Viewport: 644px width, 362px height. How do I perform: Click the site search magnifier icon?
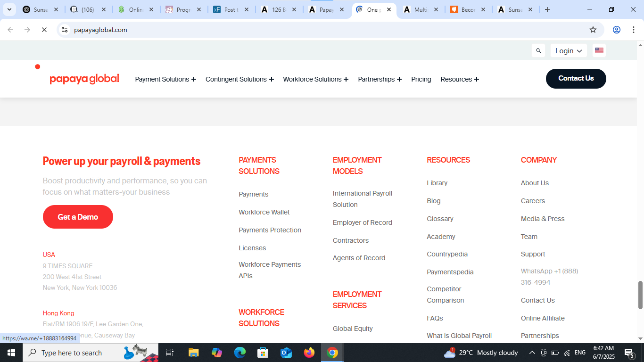pyautogui.click(x=538, y=51)
